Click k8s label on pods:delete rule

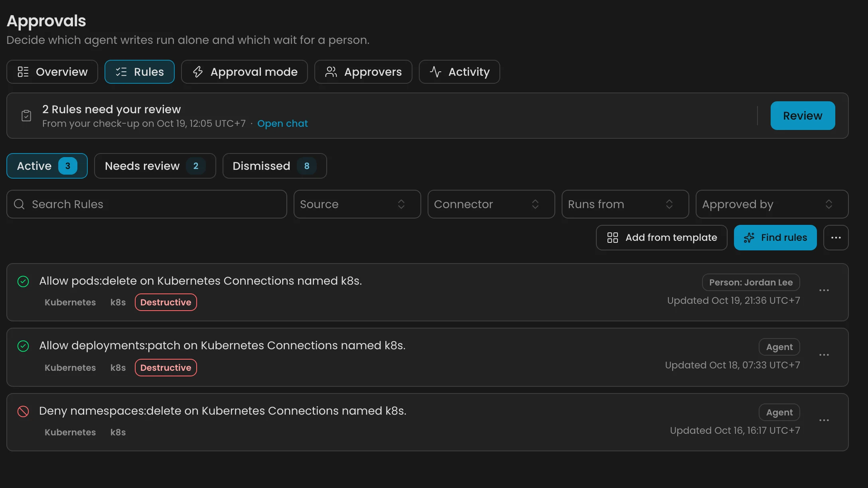click(118, 302)
